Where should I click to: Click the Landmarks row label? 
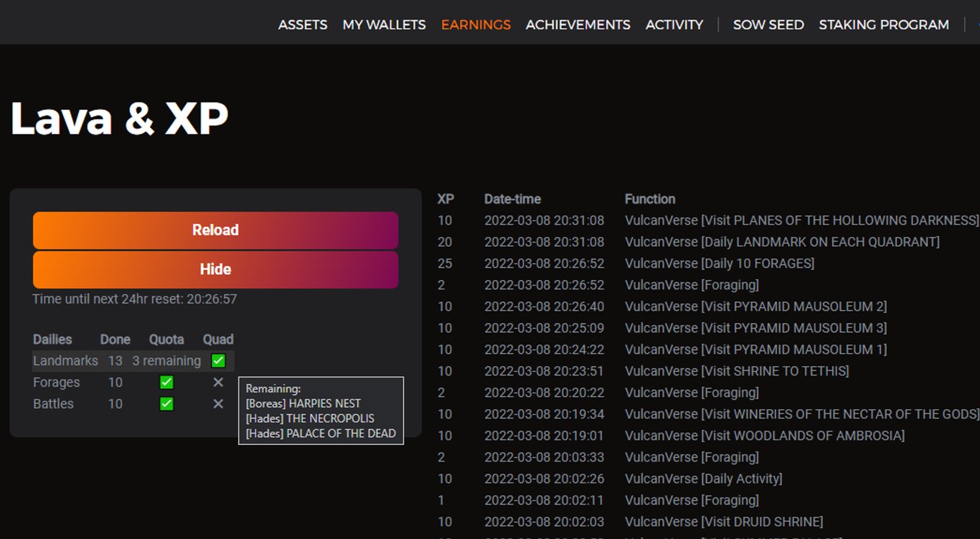click(x=65, y=361)
